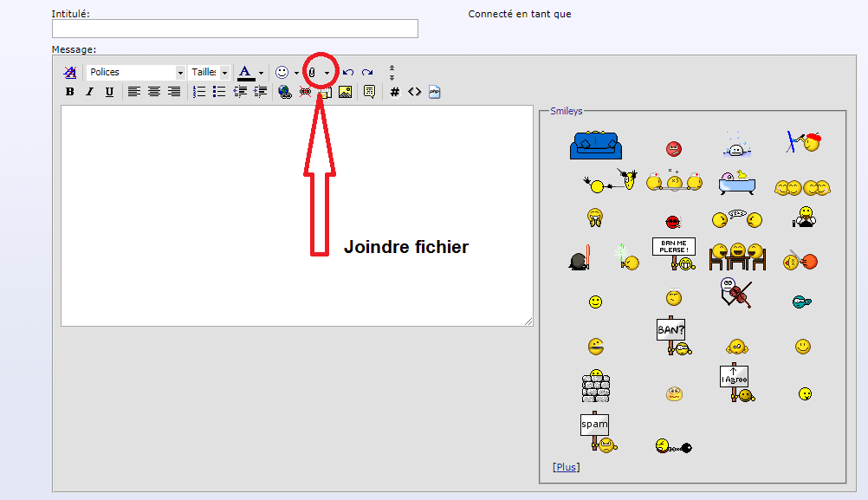Screen dimensions: 868x500
Task: Expand the smiley dropdown arrow in toolbar
Action: point(296,73)
